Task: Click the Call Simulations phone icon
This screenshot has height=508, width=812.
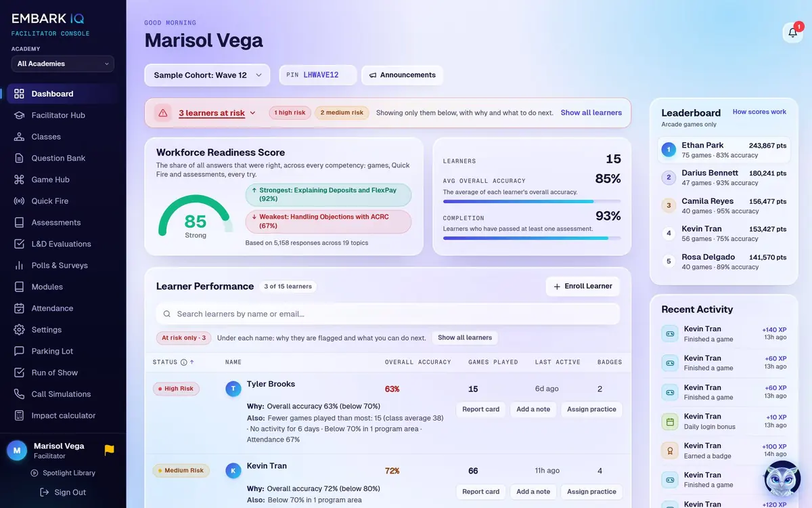Action: tap(19, 394)
